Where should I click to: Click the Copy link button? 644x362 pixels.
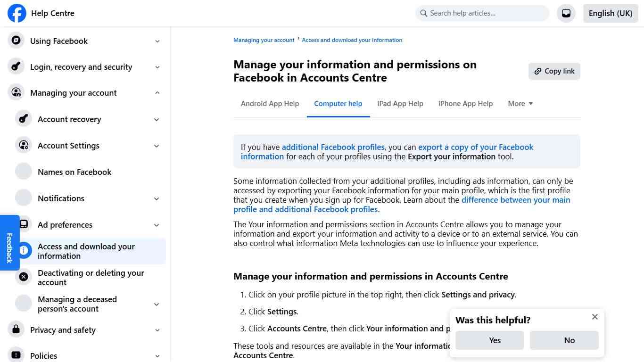[x=554, y=71]
